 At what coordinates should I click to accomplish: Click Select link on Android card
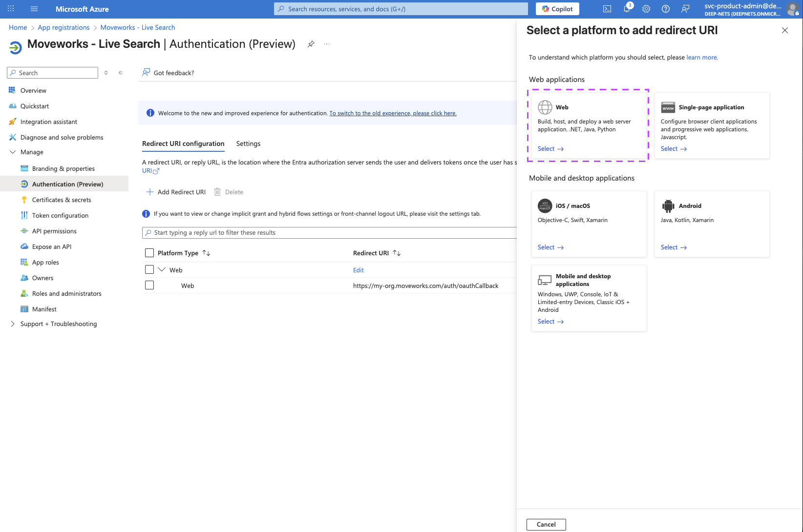tap(674, 247)
